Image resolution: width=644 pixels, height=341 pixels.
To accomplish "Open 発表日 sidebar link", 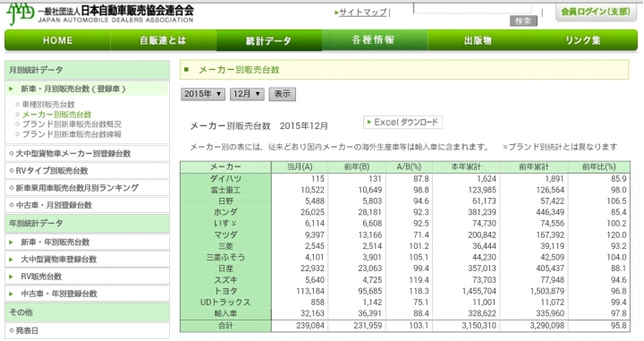I will pyautogui.click(x=87, y=331).
